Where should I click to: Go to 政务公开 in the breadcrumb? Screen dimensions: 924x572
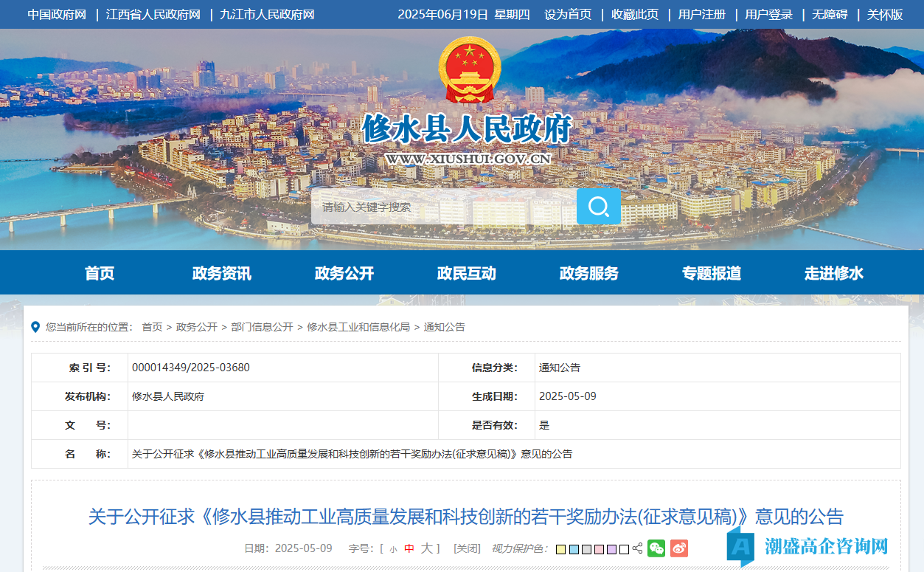point(197,327)
